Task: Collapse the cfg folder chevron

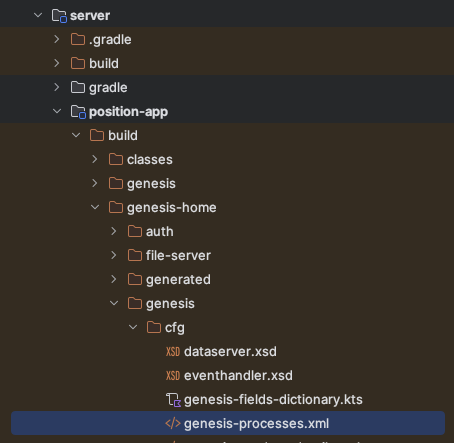Action: 133,327
